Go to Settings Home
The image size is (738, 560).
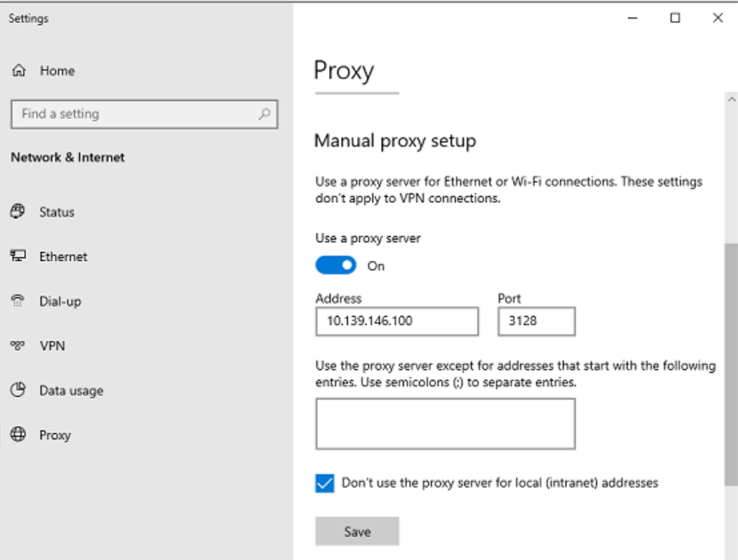[x=57, y=71]
